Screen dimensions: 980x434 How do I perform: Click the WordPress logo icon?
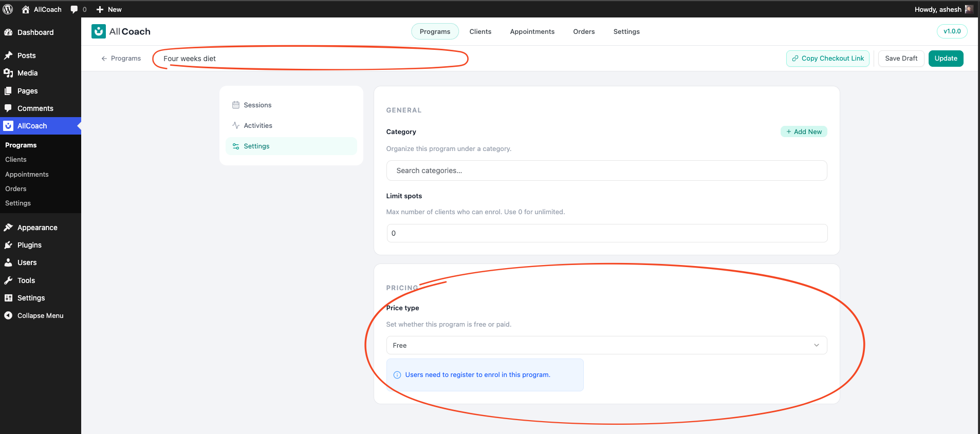point(8,9)
